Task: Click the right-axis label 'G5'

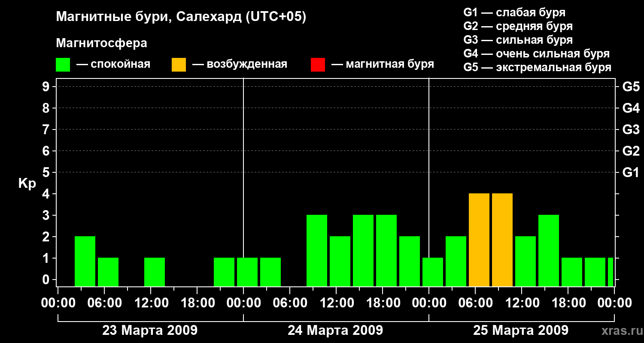Action: coord(631,87)
